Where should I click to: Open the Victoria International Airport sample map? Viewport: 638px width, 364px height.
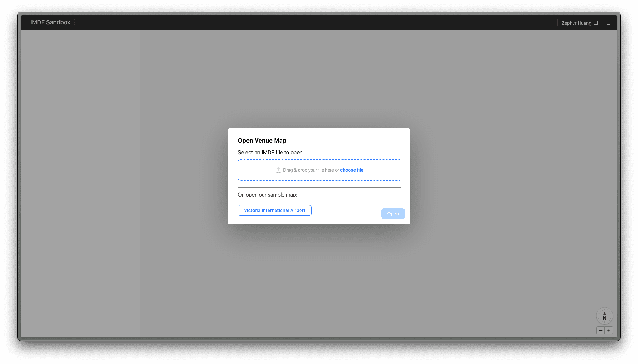click(x=275, y=210)
